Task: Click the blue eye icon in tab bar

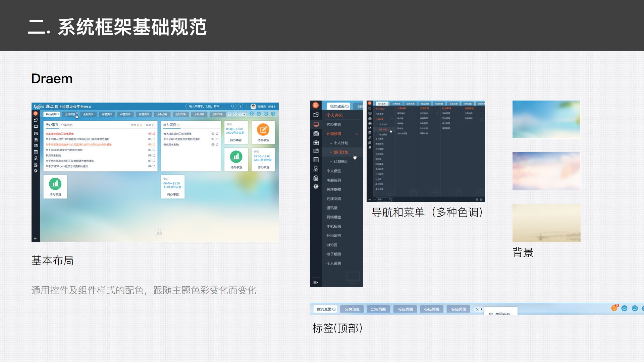Action: [624, 308]
